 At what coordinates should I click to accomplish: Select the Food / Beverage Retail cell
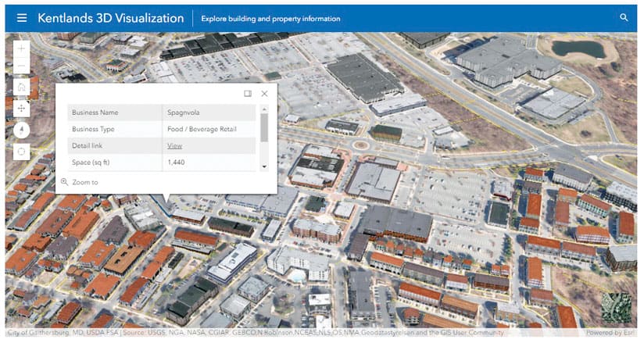(209, 129)
